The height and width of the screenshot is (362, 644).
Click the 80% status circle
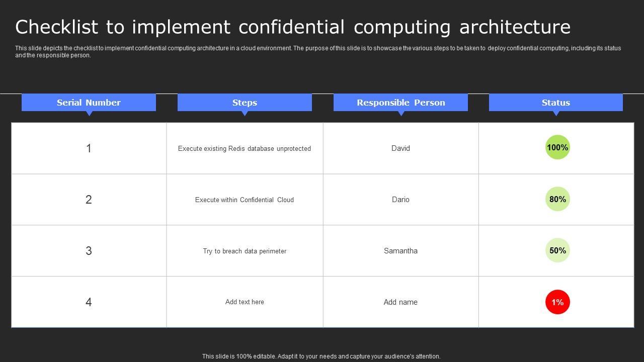pyautogui.click(x=557, y=199)
